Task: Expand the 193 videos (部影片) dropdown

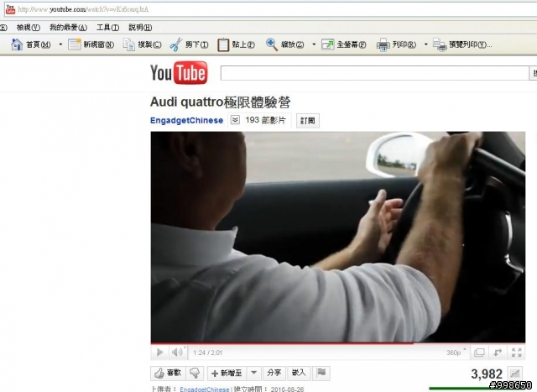Action: point(235,120)
